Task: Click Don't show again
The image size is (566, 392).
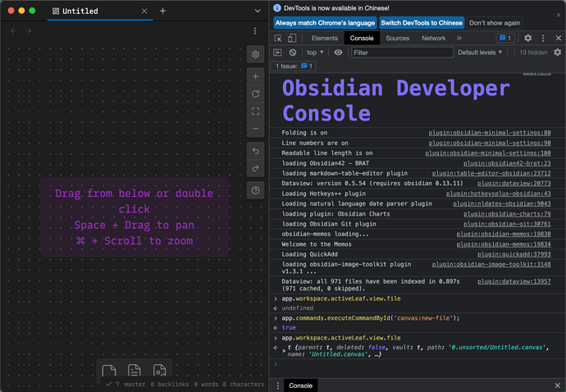Action: 495,23
